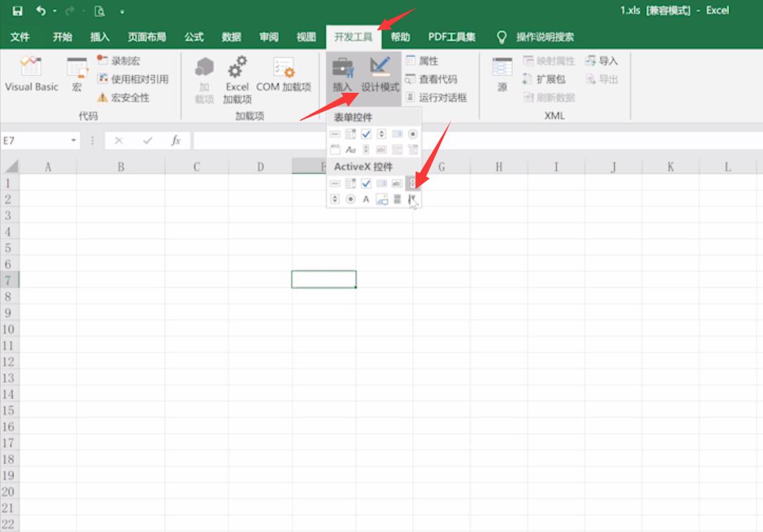Click the fx insert function icon
This screenshot has height=532, width=763.
(176, 141)
